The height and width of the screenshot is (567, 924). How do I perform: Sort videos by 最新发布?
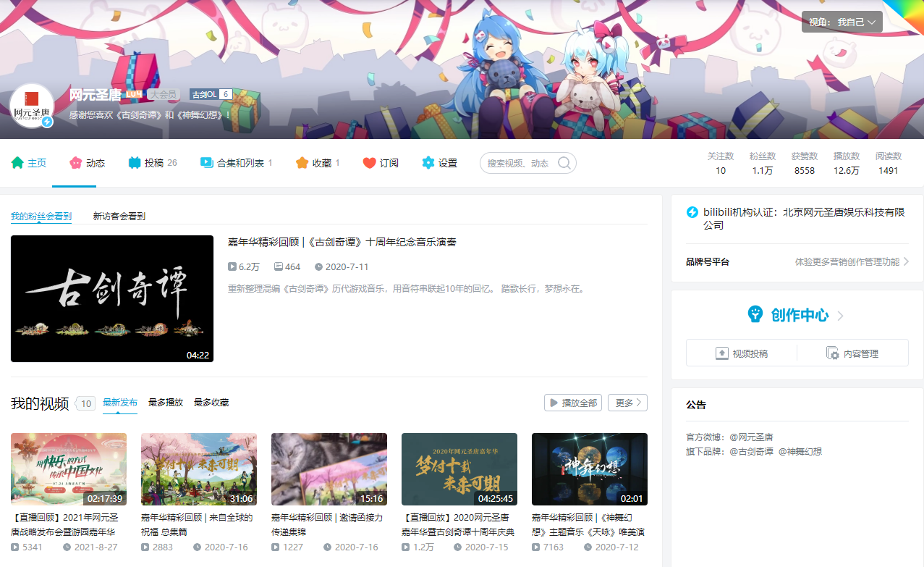pos(120,403)
